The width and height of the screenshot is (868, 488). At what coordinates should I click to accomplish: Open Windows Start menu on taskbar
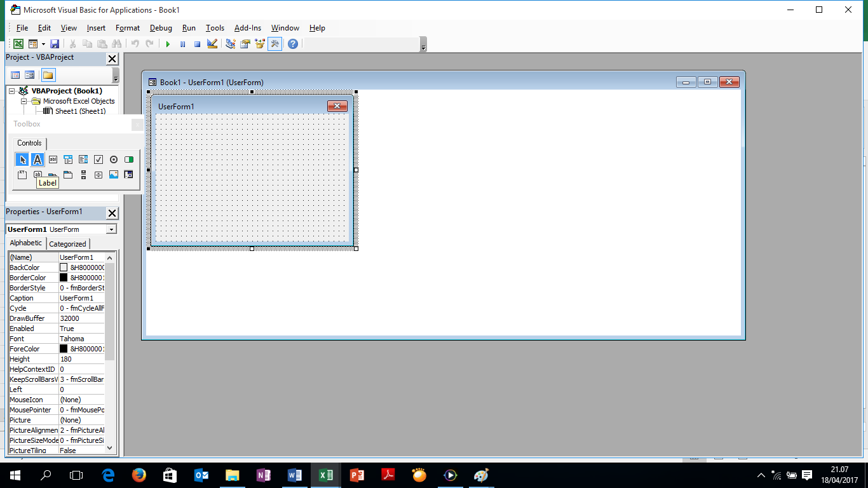click(x=15, y=475)
